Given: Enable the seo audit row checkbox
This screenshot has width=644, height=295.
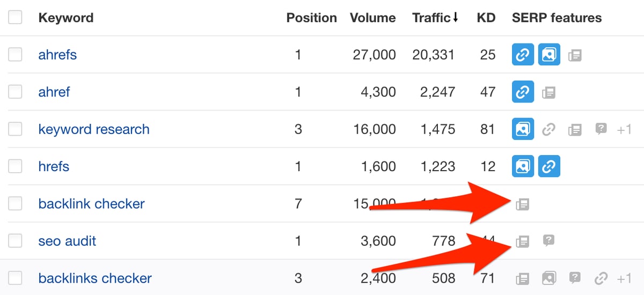Looking at the screenshot, I should pos(15,241).
